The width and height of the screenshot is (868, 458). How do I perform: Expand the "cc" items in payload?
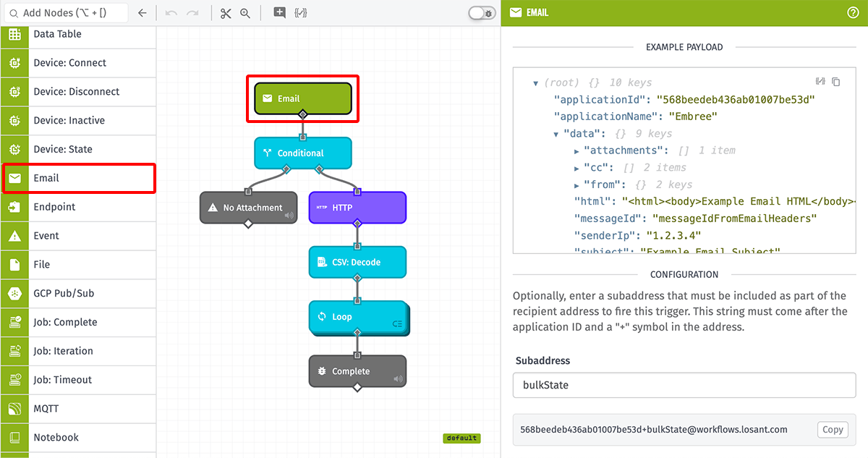[576, 168]
